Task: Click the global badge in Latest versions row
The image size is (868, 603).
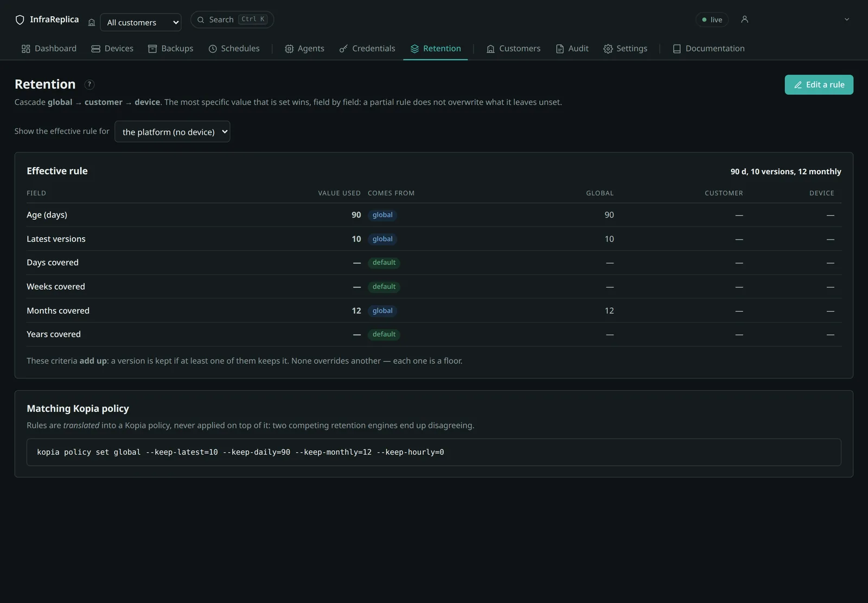Action: (382, 239)
